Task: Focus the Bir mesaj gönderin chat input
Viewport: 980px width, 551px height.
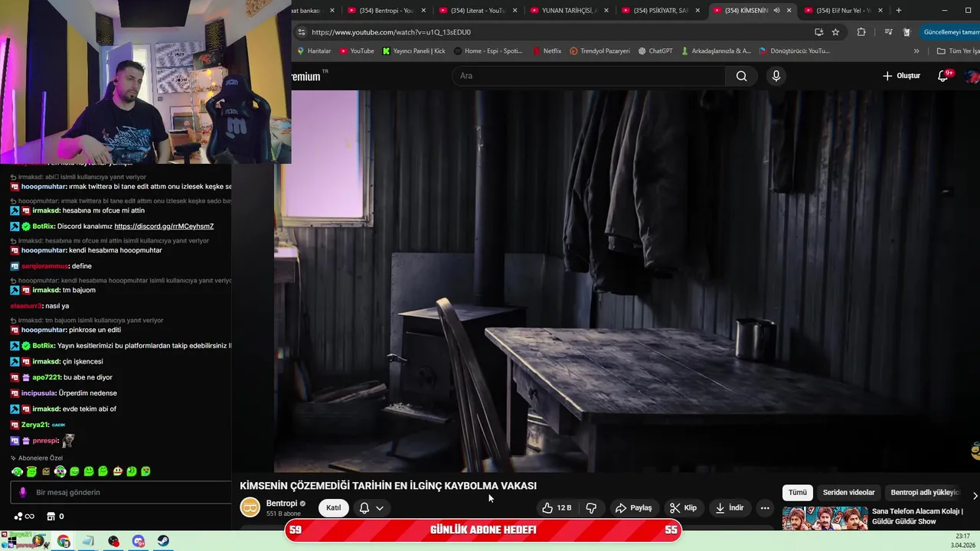Action: coord(121,493)
